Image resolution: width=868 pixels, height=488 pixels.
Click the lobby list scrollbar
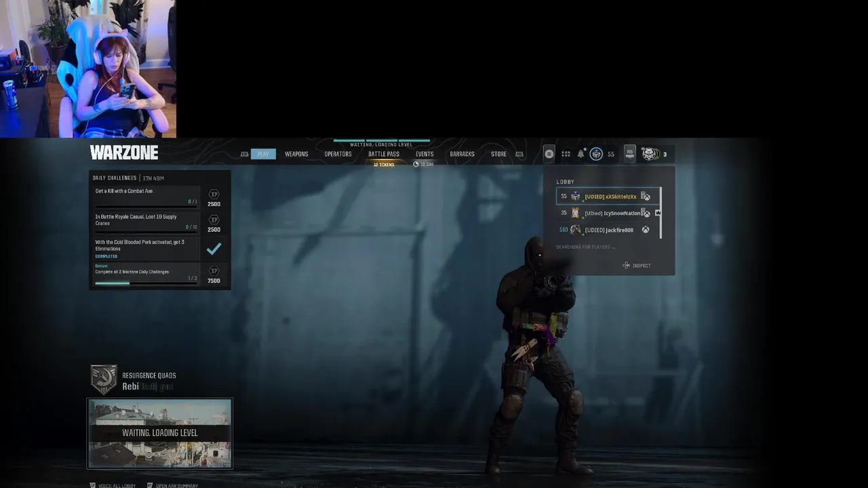coord(660,213)
